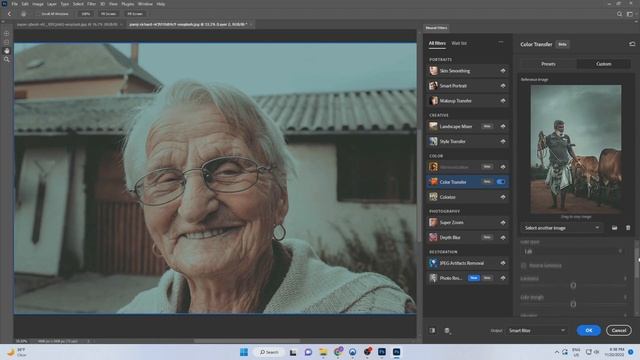Click the folder icon to browse reference image
The image size is (640, 360).
click(614, 228)
